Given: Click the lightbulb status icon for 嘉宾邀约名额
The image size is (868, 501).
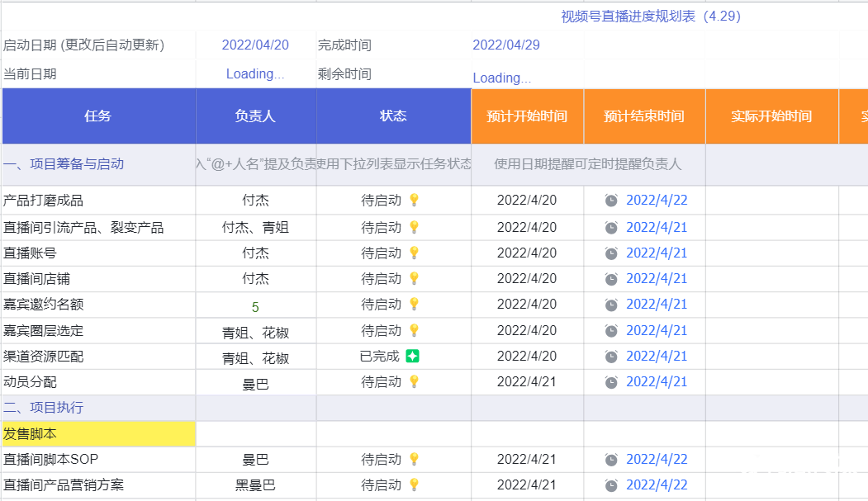Looking at the screenshot, I should tap(414, 304).
